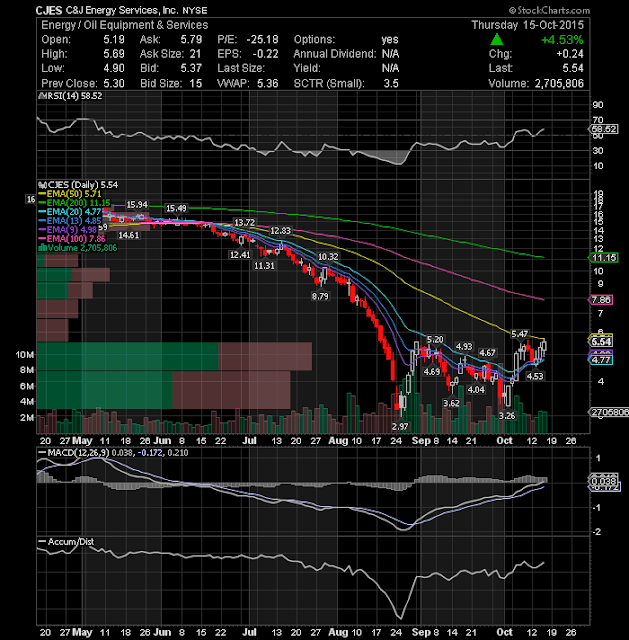Click the 12.83 price label

[x=280, y=231]
